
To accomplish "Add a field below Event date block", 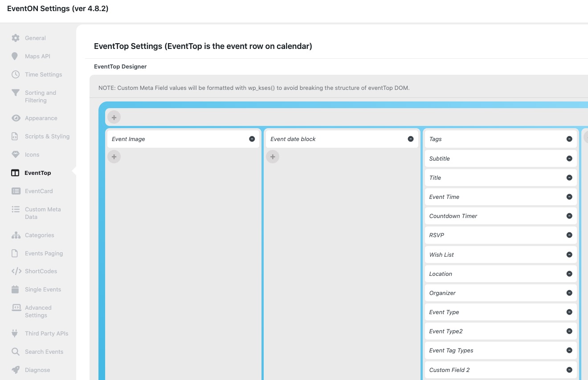I will coord(273,157).
